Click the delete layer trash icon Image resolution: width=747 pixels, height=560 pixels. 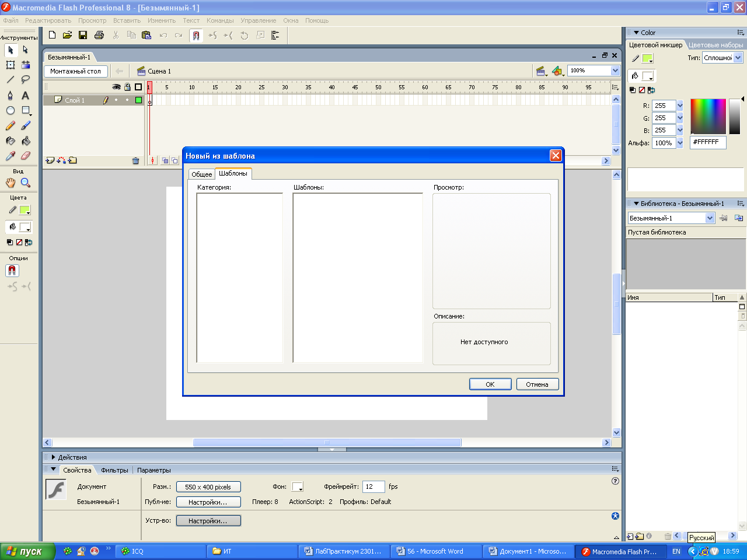coord(136,160)
